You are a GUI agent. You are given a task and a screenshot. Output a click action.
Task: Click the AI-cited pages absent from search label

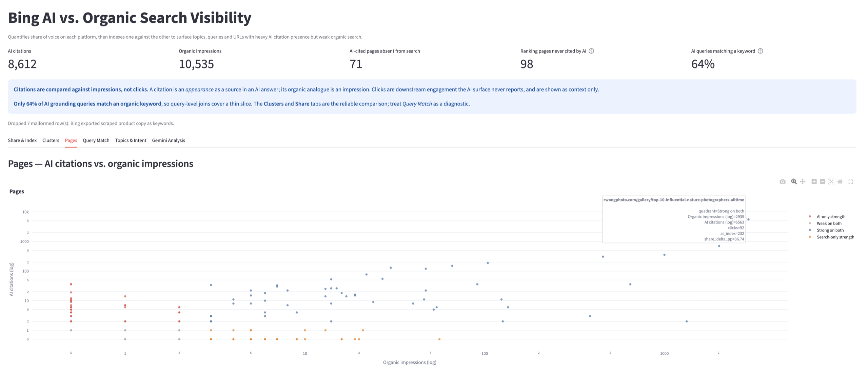tap(385, 51)
